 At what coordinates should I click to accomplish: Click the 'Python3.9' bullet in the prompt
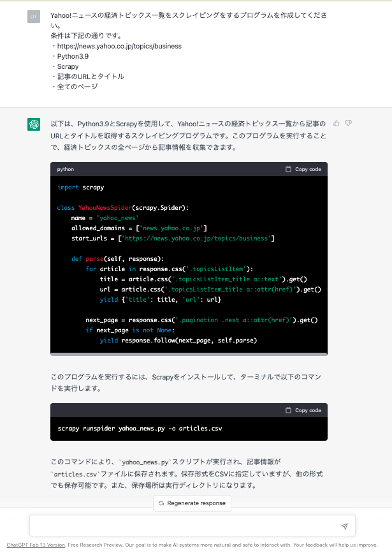tap(73, 56)
